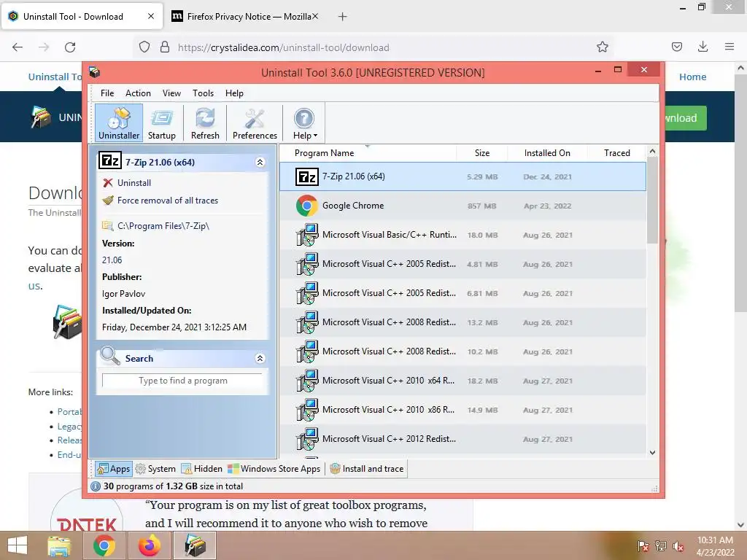747x560 pixels.
Task: Click Uninstall for 7-Zip
Action: click(x=134, y=183)
